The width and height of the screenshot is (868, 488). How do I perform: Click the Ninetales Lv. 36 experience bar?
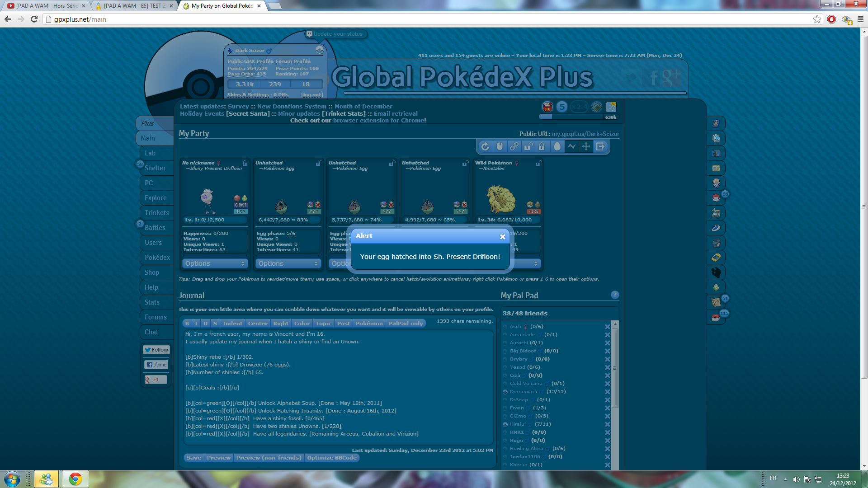tap(508, 220)
